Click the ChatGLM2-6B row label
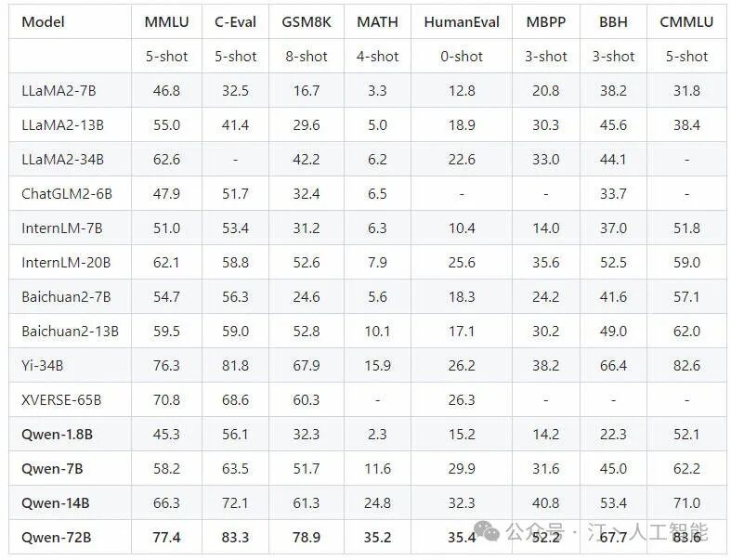 click(x=67, y=193)
